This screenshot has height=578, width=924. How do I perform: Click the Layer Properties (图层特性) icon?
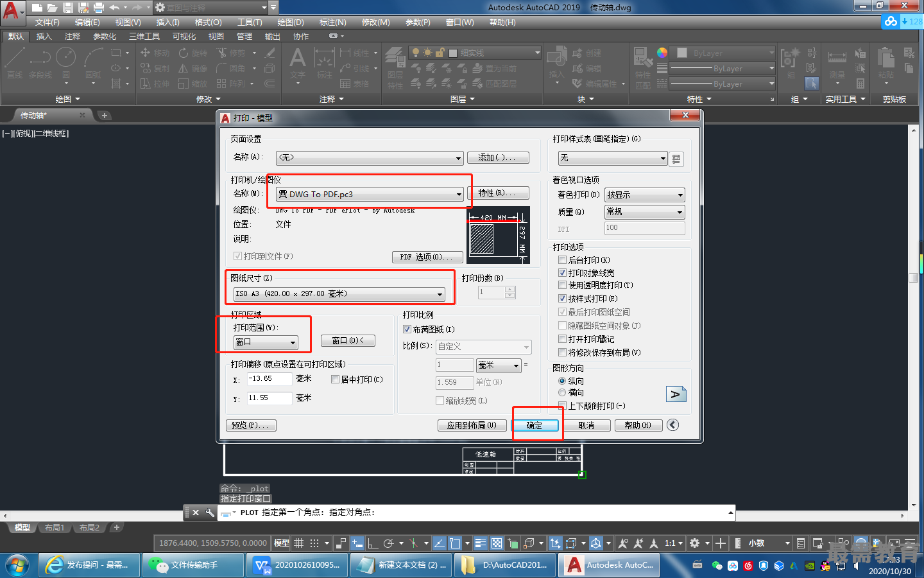[395, 68]
